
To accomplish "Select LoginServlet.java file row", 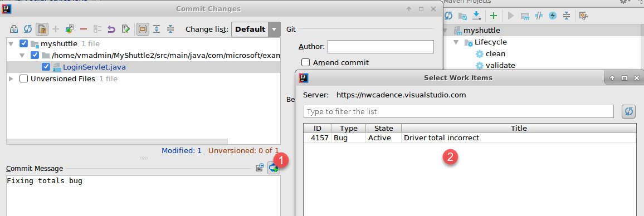I will [143, 67].
